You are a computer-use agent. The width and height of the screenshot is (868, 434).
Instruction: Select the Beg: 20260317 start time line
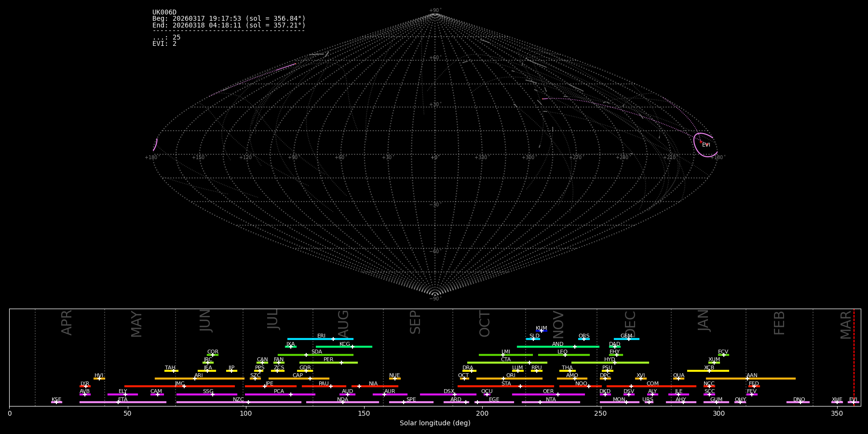[229, 19]
